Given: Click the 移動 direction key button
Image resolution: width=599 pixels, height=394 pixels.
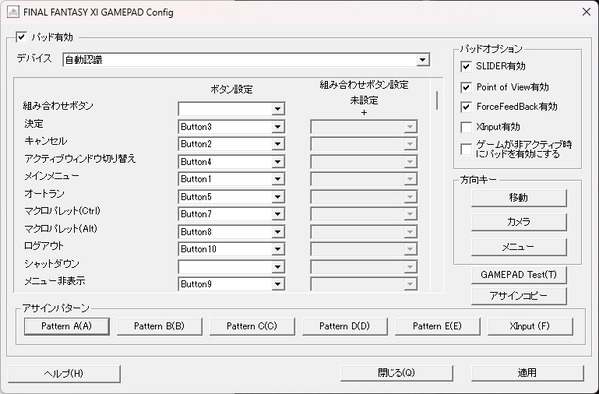Looking at the screenshot, I should pos(518,198).
